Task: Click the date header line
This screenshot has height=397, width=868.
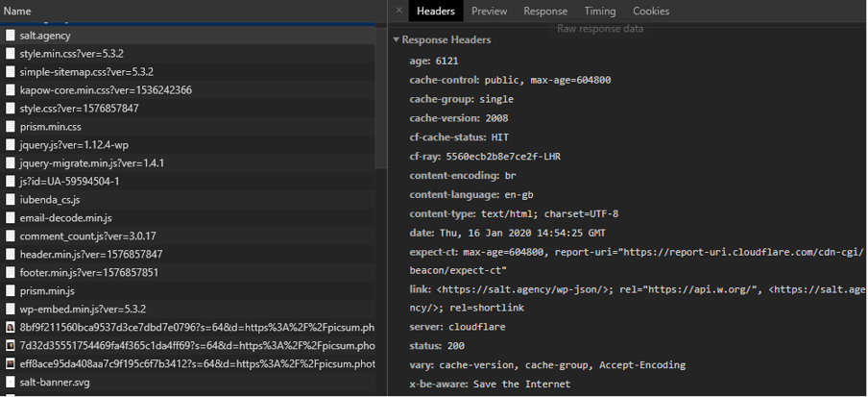Action: (x=507, y=233)
